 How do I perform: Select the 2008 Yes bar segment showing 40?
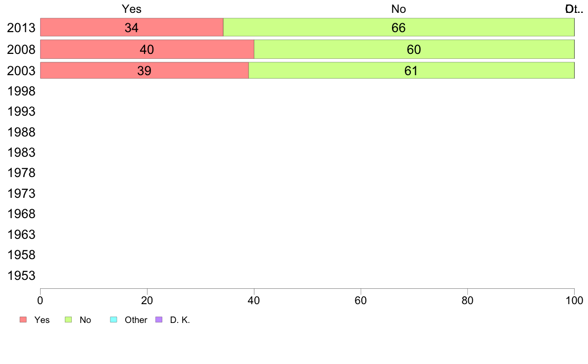pyautogui.click(x=147, y=49)
